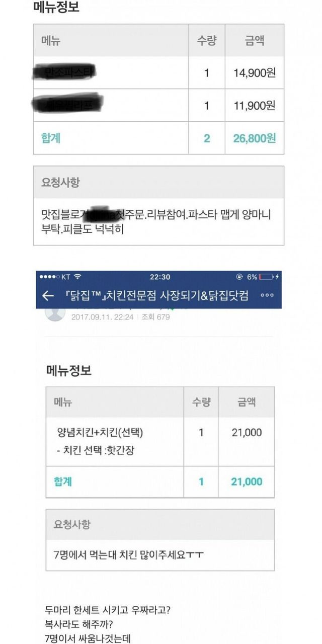Tap the 22:30 clock in status bar
The height and width of the screenshot is (644, 322).
tap(160, 277)
